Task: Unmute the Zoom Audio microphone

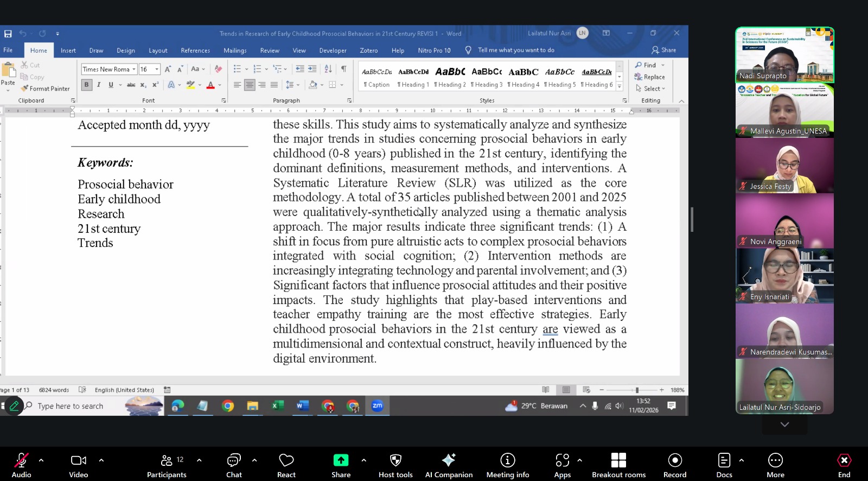Action: point(21,465)
